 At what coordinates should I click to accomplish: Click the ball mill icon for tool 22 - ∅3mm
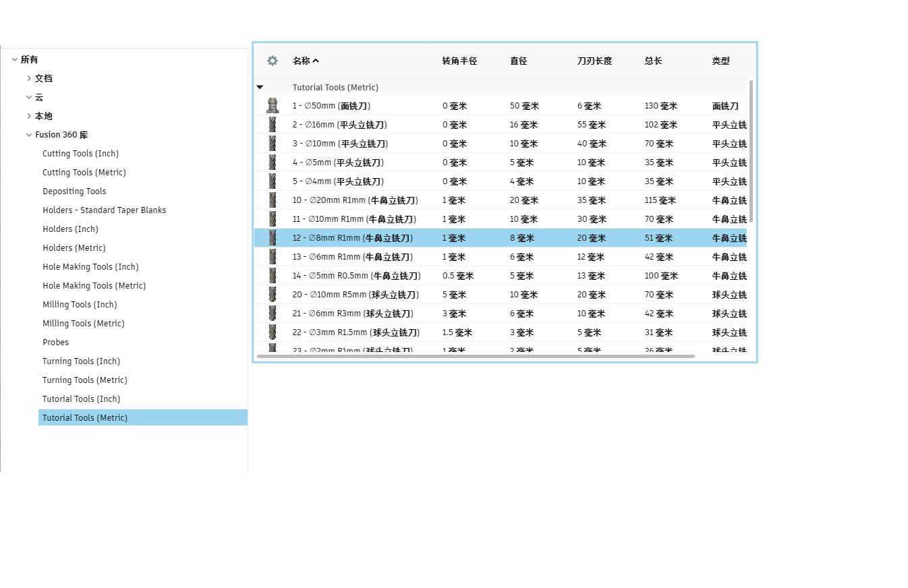click(x=273, y=332)
